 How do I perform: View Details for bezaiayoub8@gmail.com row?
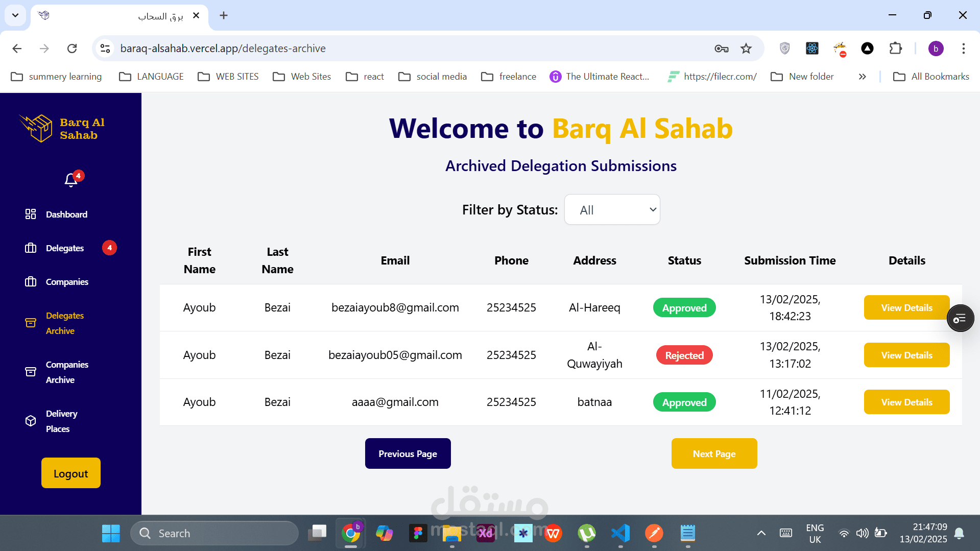[906, 307]
